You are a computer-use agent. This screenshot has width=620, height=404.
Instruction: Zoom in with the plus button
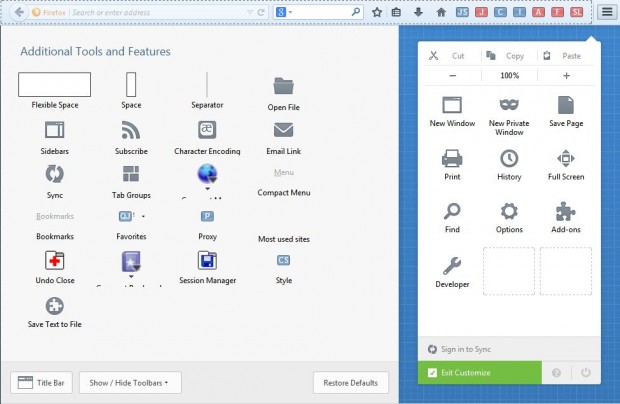point(566,75)
